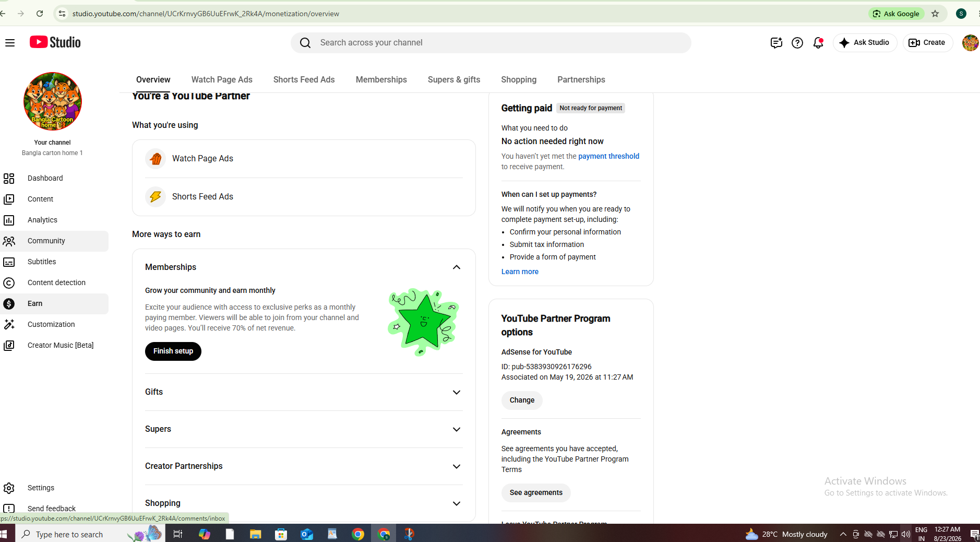980x542 pixels.
Task: Click Finish setup for Memberships
Action: [x=173, y=351]
